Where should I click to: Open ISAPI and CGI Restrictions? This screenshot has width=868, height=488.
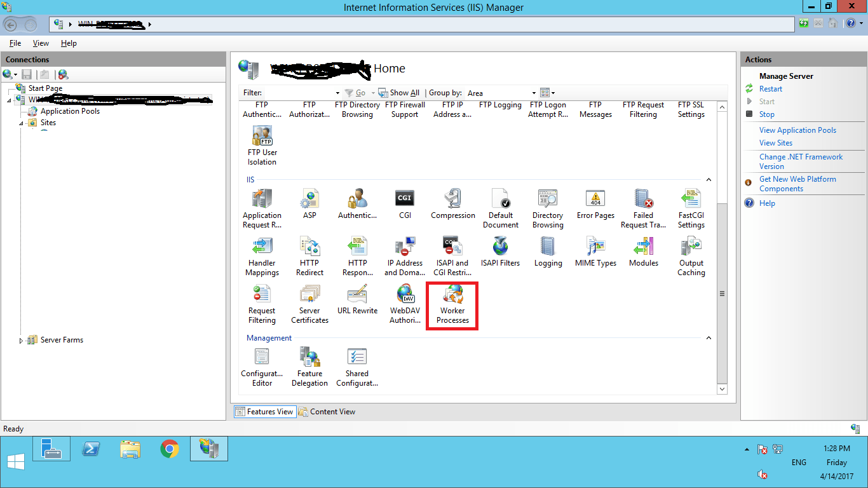(x=452, y=256)
